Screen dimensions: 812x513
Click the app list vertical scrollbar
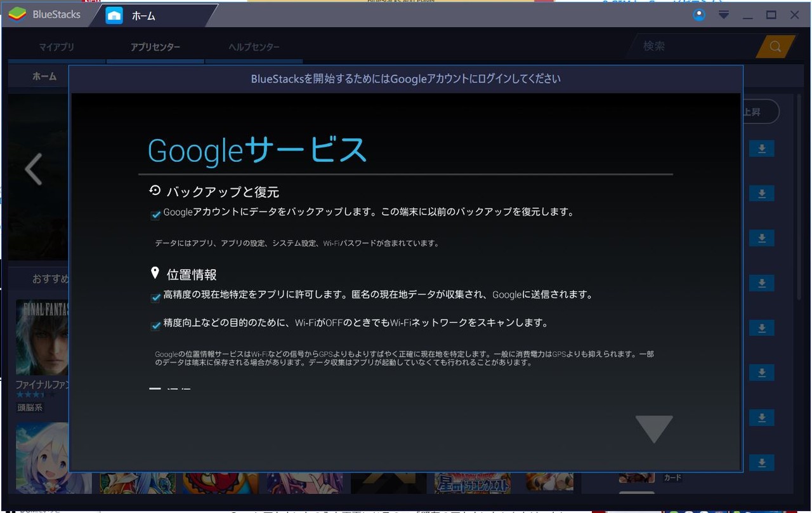[x=799, y=197]
